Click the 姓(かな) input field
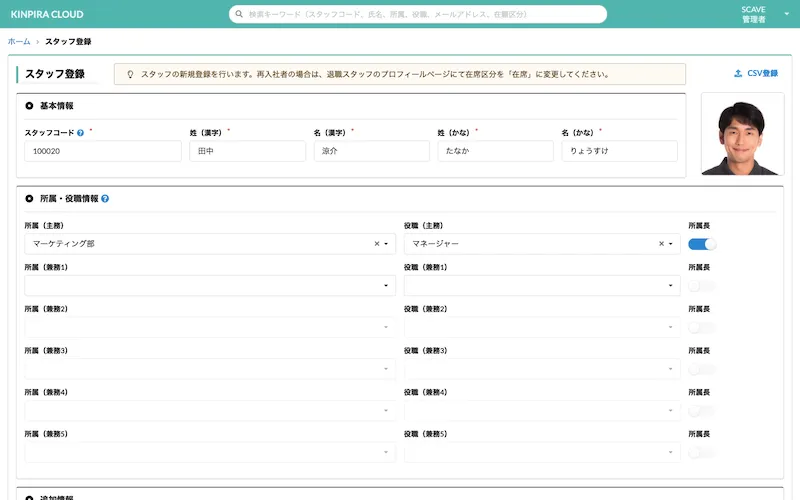 click(495, 151)
